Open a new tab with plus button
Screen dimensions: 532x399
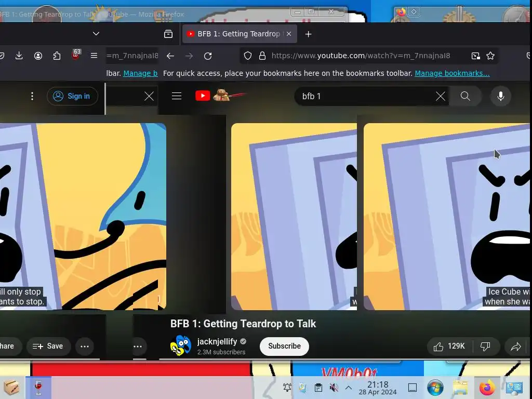pyautogui.click(x=308, y=34)
